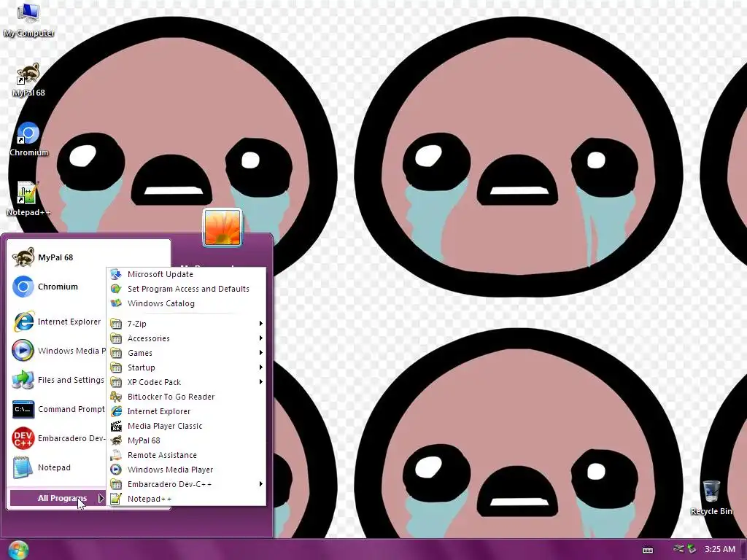Expand the Games folder submenu

[186, 353]
